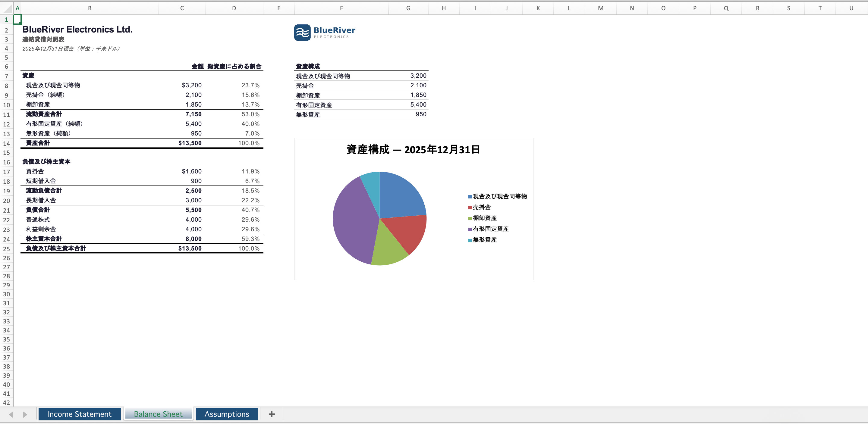This screenshot has width=868, height=424.
Task: Select the 負債合計 label cell
Action: [x=38, y=210]
